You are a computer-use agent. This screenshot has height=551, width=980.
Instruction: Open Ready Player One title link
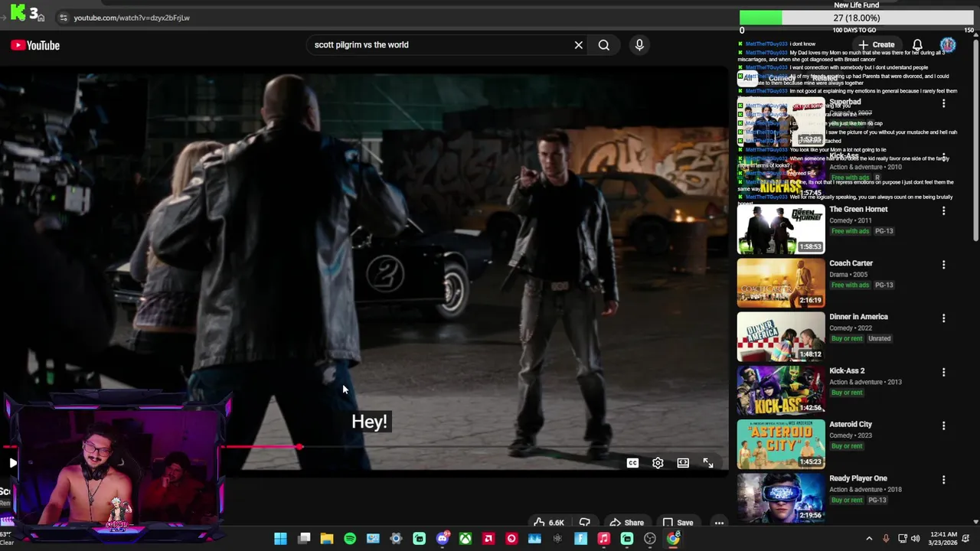pyautogui.click(x=858, y=478)
